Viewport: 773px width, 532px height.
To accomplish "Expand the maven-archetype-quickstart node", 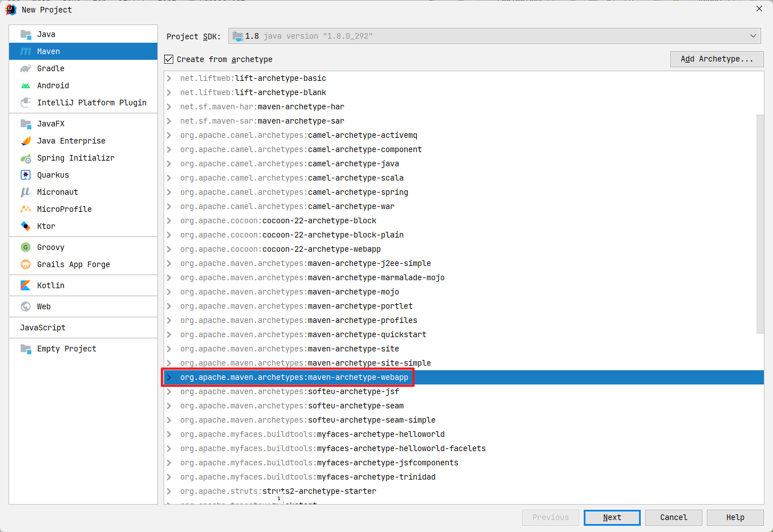I will coord(169,334).
